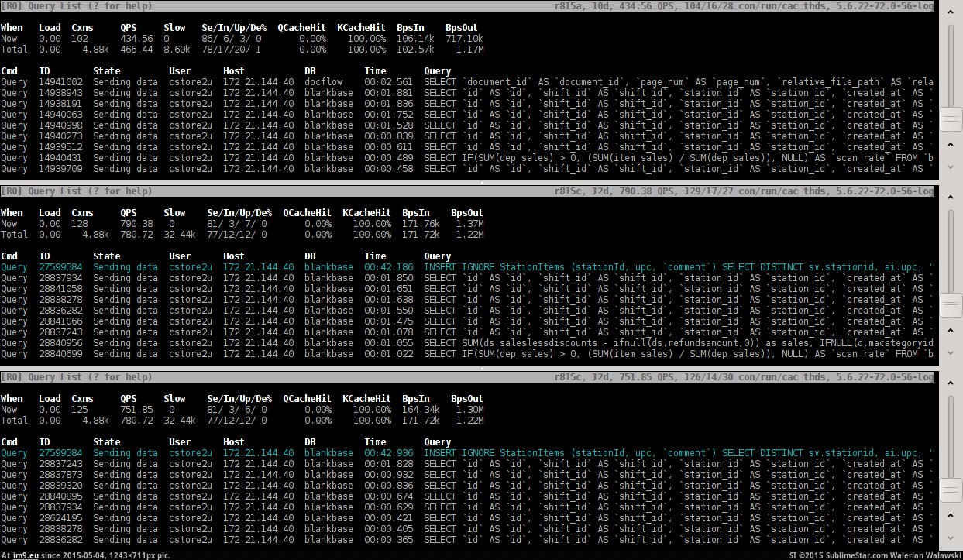Select query ID 14938191
Image resolution: width=963 pixels, height=560 pixels.
coord(60,104)
